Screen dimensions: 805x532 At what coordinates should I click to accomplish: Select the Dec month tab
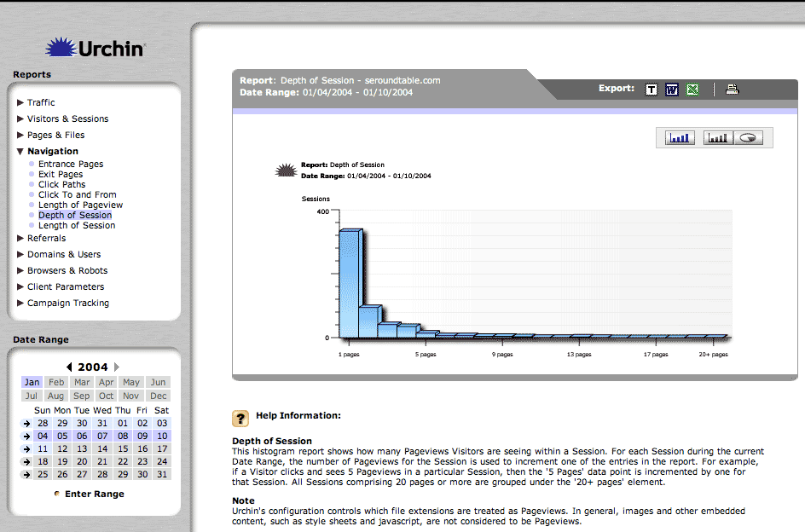tap(158, 396)
